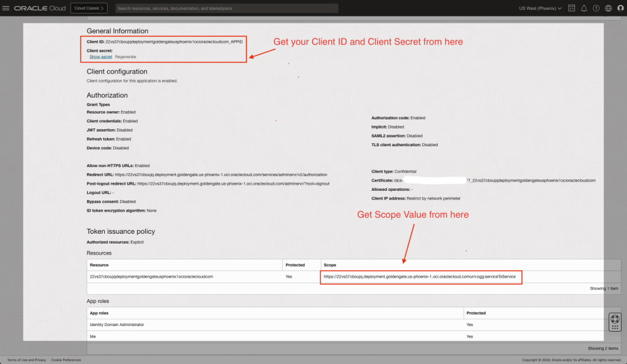
Task: Click the Oracle Cloud logo
Action: (36, 8)
